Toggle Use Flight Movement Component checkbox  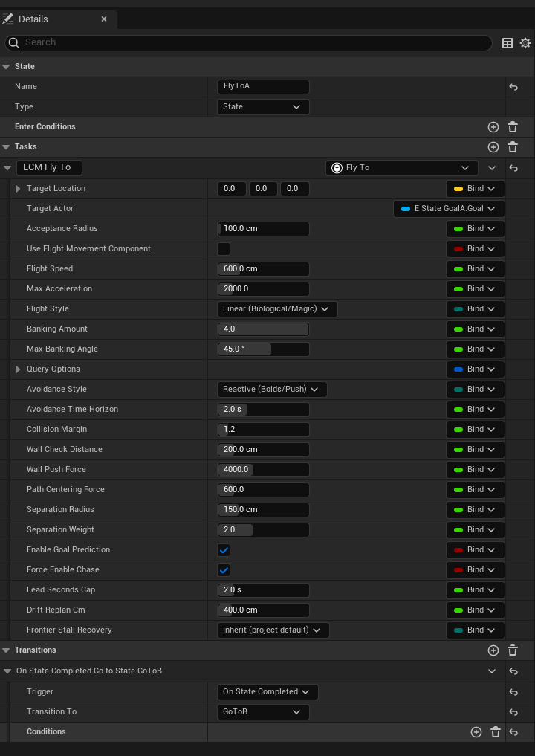click(224, 249)
